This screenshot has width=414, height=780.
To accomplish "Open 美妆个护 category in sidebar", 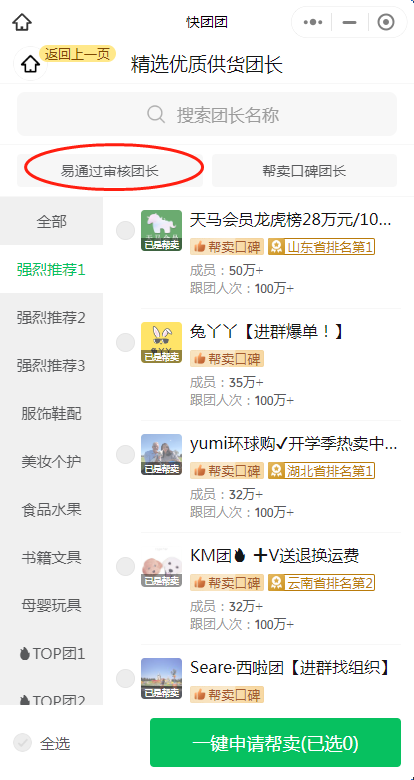I will pyautogui.click(x=51, y=461).
